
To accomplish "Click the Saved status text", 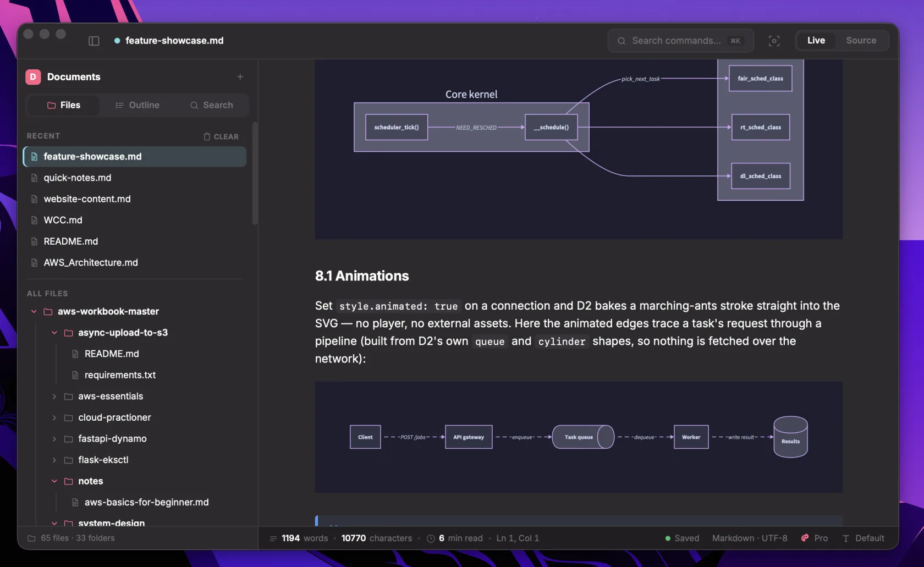I will pos(686,538).
